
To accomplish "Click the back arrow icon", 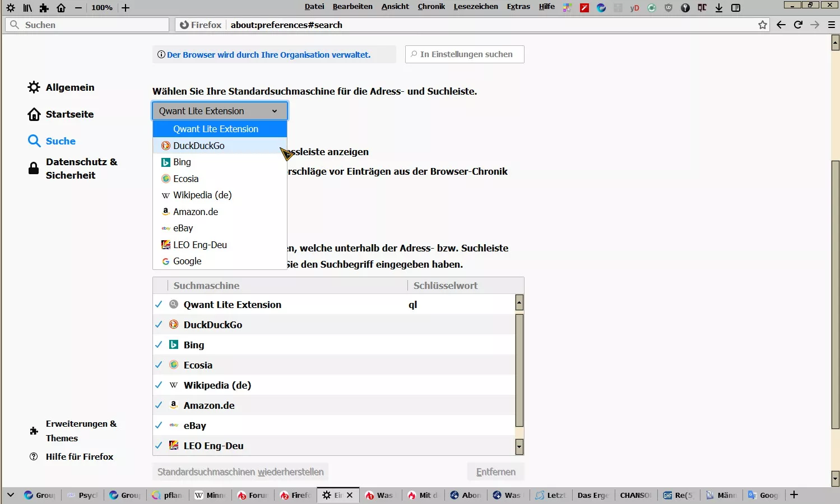I will point(781,25).
